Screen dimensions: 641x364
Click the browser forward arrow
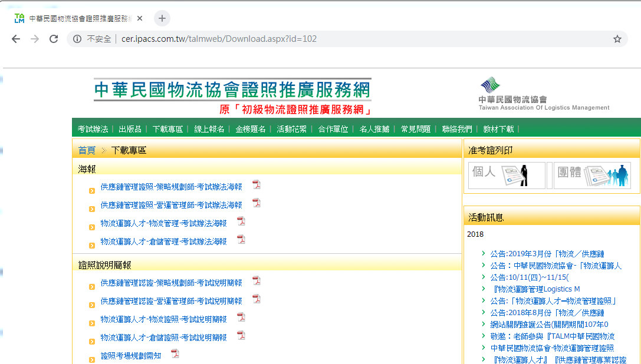point(35,39)
